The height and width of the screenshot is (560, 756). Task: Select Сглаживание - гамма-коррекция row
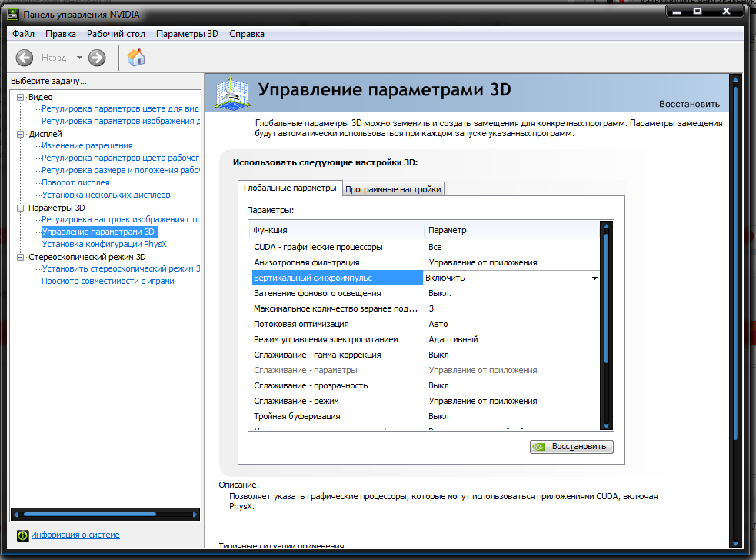[x=425, y=355]
